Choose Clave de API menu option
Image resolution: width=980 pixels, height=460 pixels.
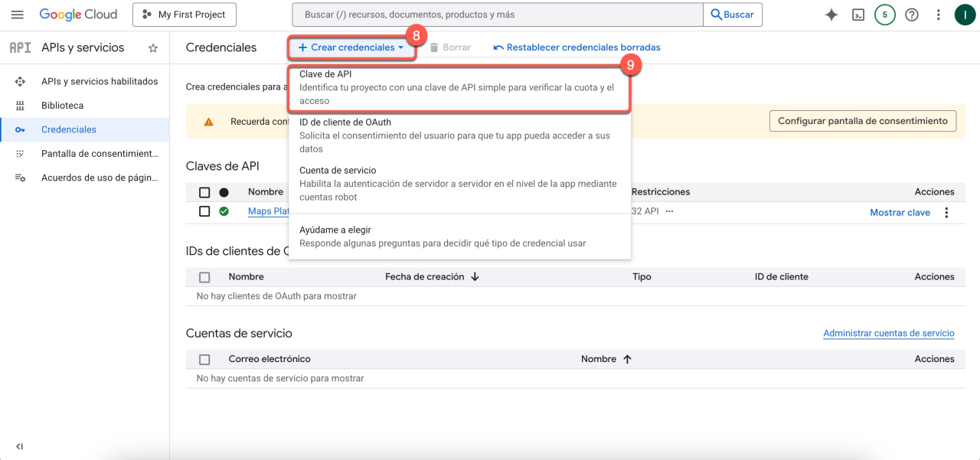coord(459,87)
